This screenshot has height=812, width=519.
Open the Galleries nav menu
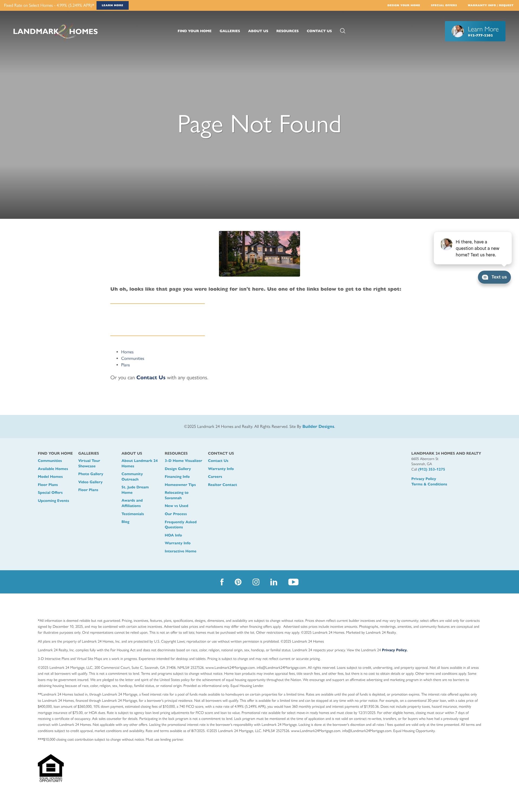tap(230, 31)
